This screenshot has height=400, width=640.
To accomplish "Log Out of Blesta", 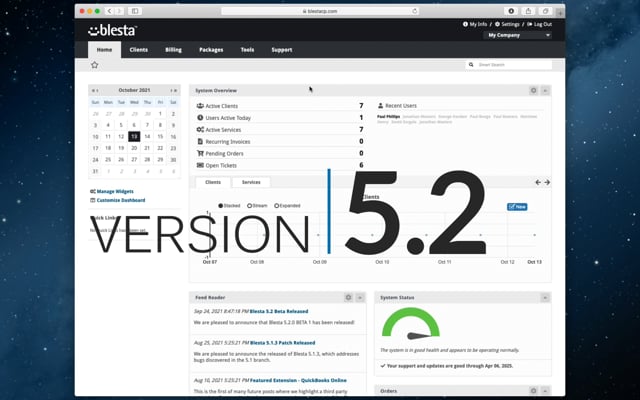I will [x=539, y=24].
